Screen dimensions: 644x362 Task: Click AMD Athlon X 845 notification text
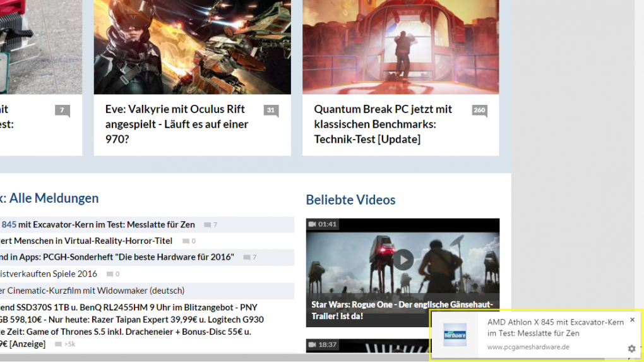555,327
